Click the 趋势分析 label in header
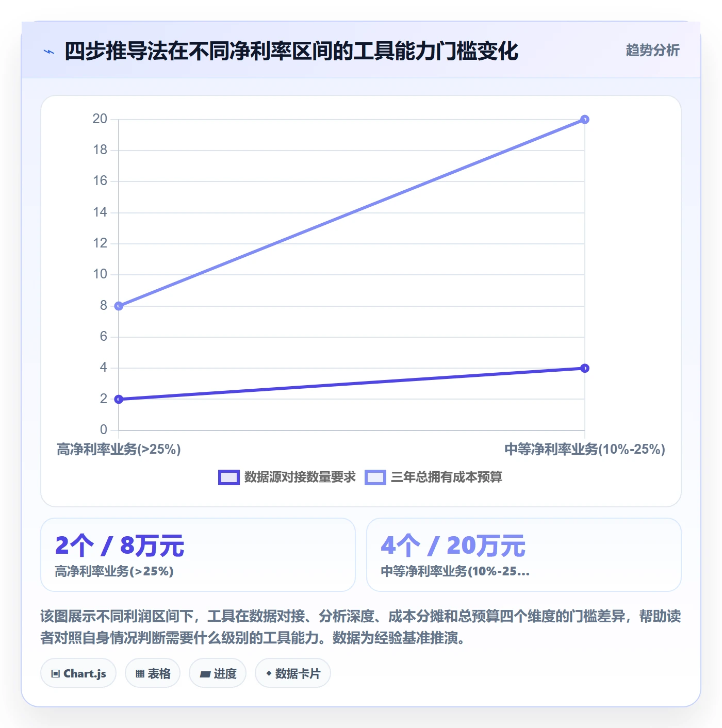This screenshot has width=722, height=728. click(652, 50)
